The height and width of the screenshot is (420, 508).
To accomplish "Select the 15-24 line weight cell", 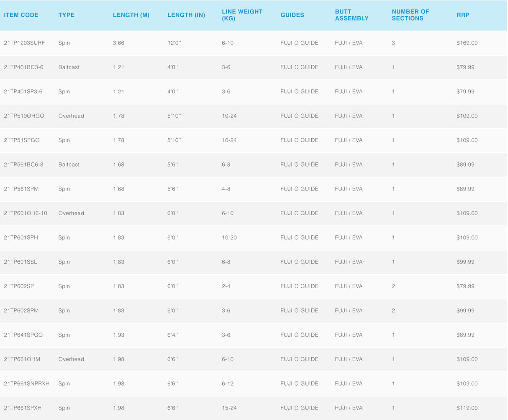I will click(229, 408).
